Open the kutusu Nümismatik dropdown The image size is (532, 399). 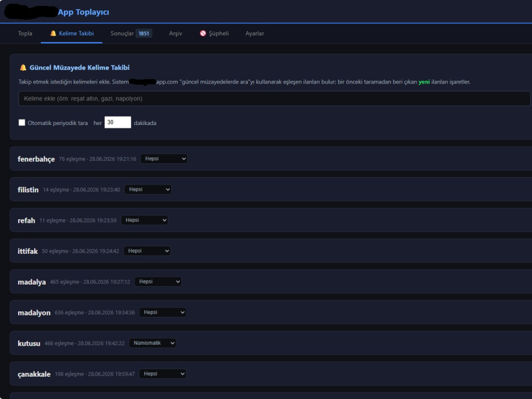point(152,343)
